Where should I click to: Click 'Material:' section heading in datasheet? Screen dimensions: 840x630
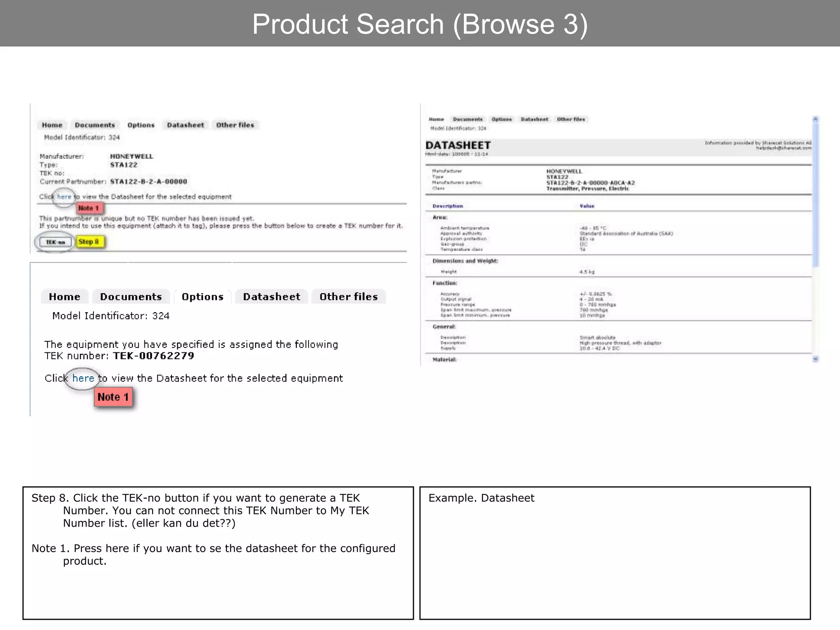(x=445, y=360)
